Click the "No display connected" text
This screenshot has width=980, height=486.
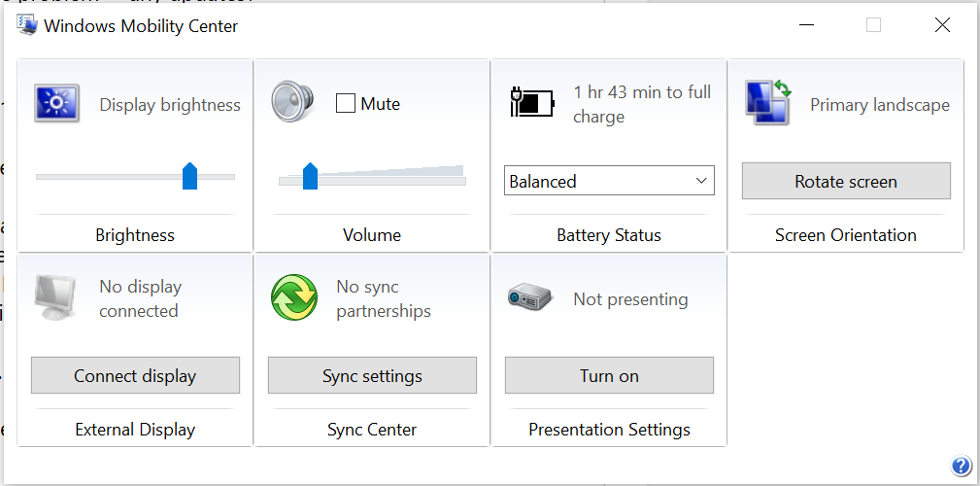click(141, 298)
